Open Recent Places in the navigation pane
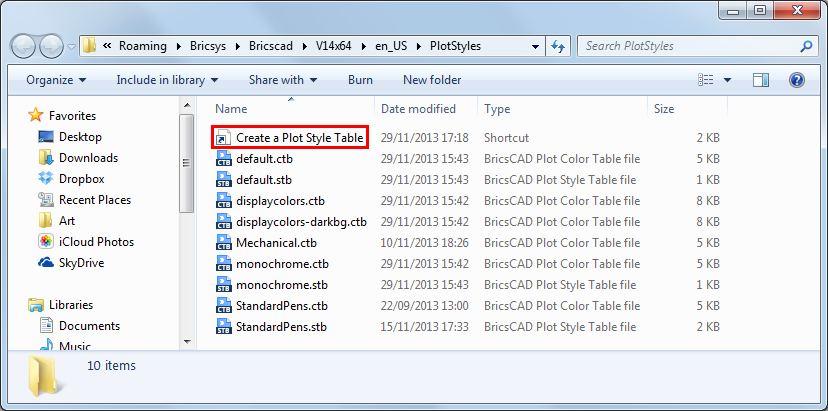828x411 pixels. pyautogui.click(x=95, y=200)
